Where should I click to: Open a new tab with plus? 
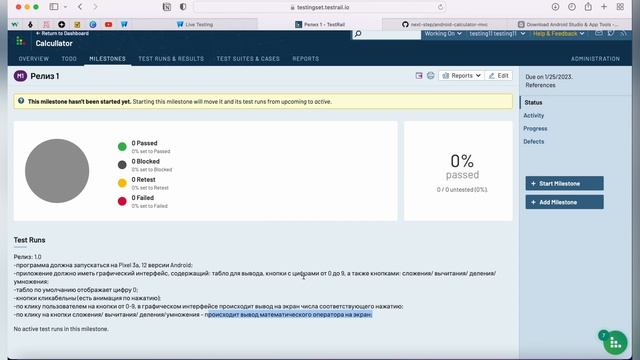604,7
